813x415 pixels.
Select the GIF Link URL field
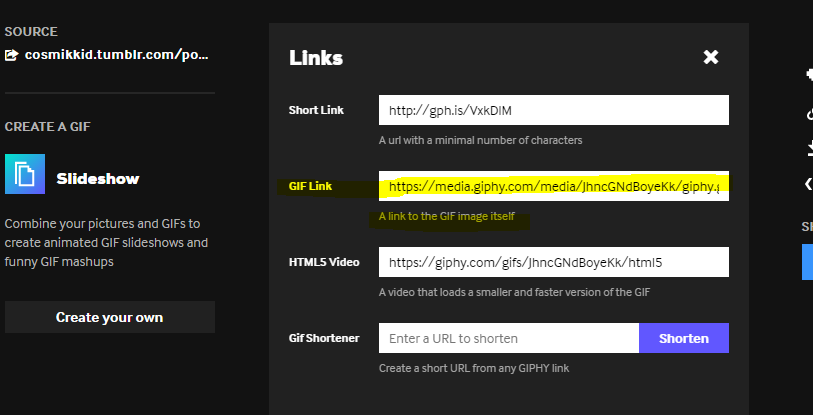(x=554, y=186)
